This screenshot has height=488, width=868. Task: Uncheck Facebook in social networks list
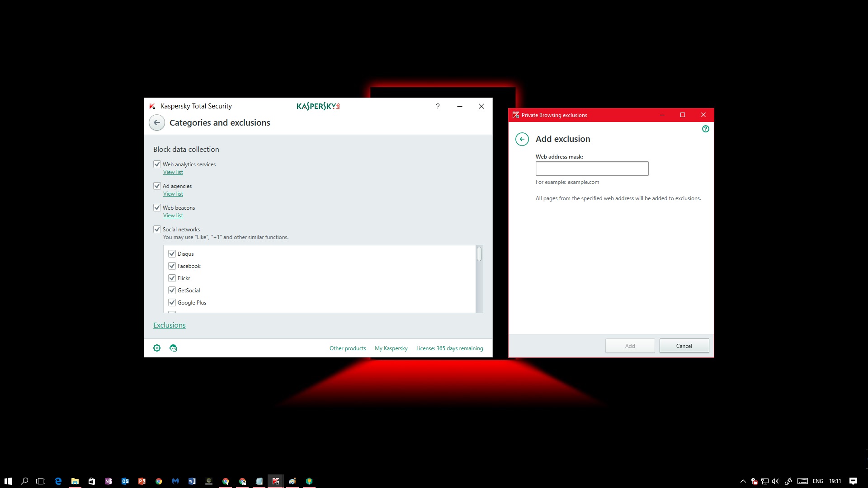(172, 266)
